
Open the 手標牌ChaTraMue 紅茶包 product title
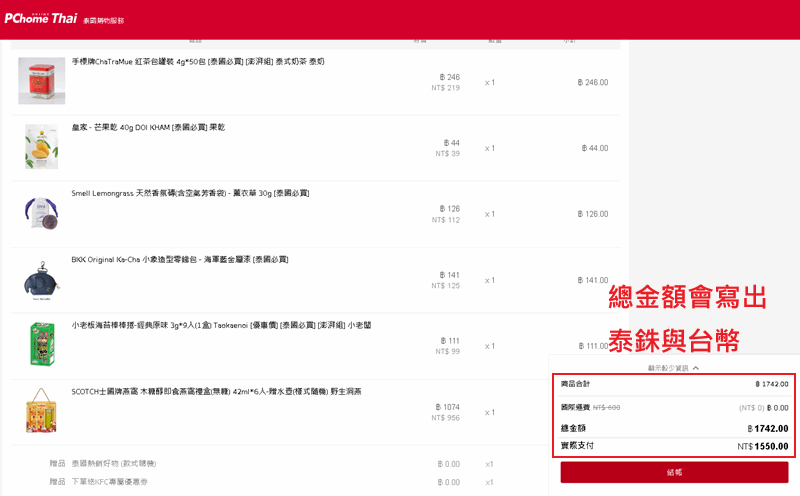pos(197,62)
